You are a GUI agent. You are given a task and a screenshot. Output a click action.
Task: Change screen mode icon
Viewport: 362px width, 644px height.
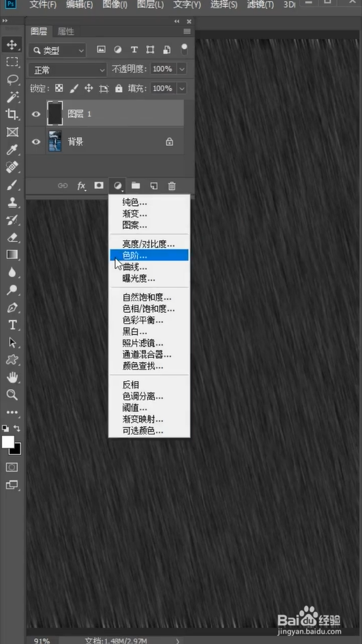(x=12, y=485)
